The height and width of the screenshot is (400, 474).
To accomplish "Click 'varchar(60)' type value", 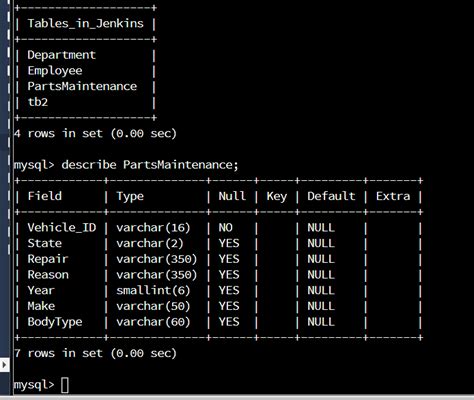I will [153, 322].
